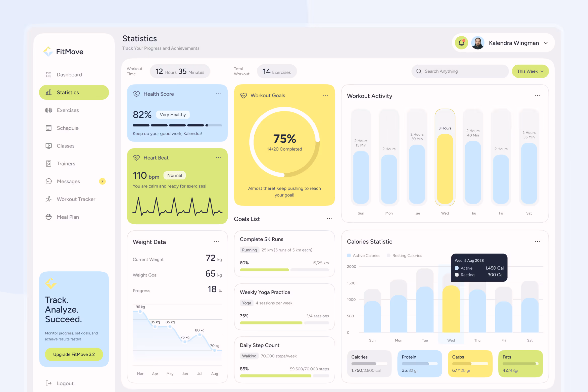This screenshot has height=392, width=588.
Task: Click the Dashboard grid icon in sidebar
Action: (48, 75)
